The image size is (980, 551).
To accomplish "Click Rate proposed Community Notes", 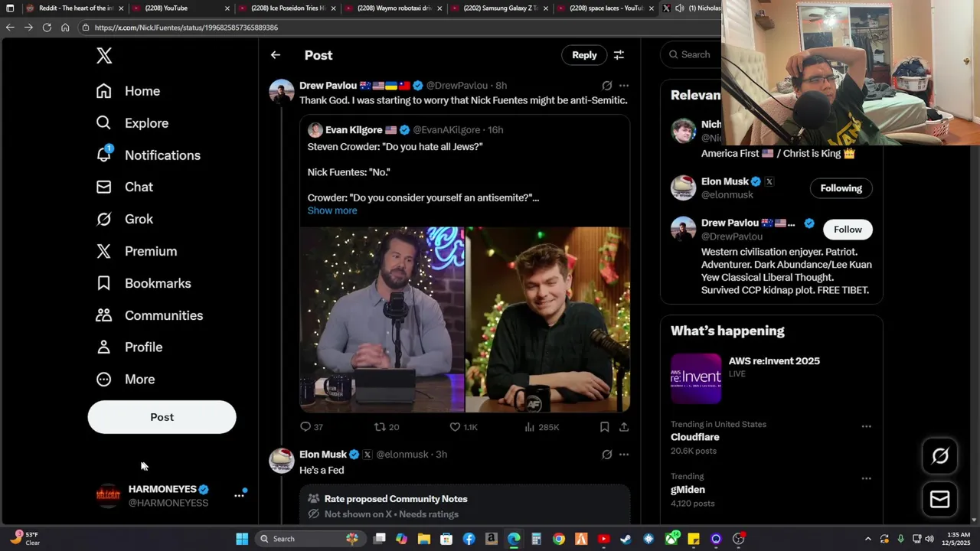I will click(x=396, y=499).
